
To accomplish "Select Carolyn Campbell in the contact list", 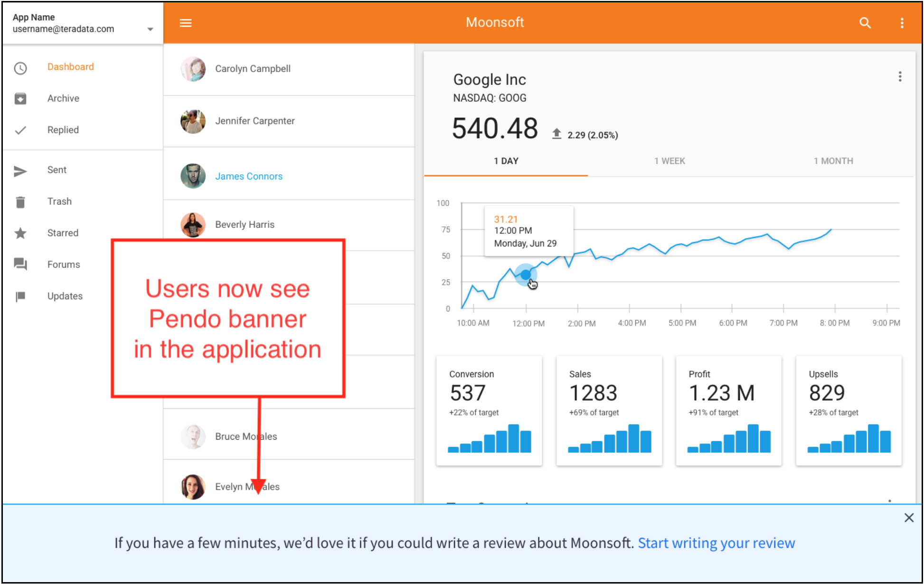I will click(289, 69).
